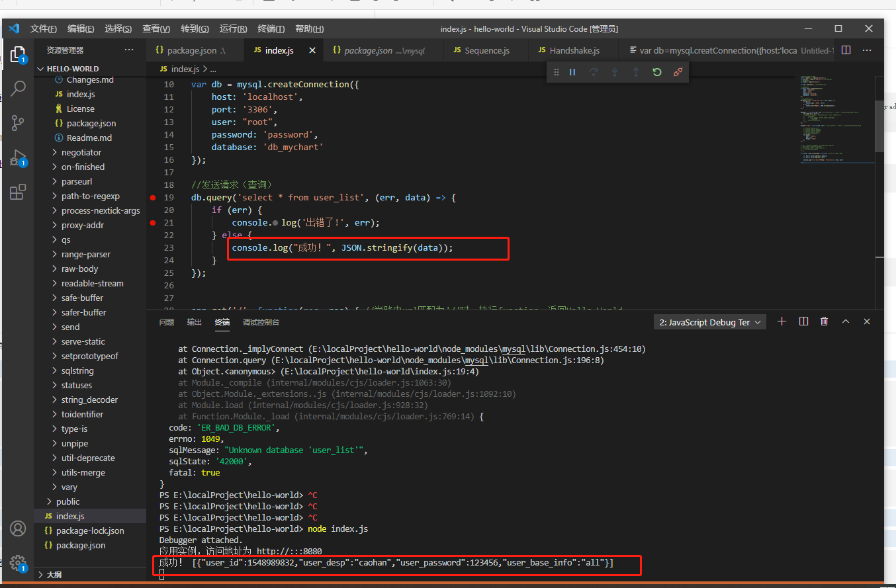Click the debug Step Out icon
896x588 pixels.
click(x=636, y=72)
